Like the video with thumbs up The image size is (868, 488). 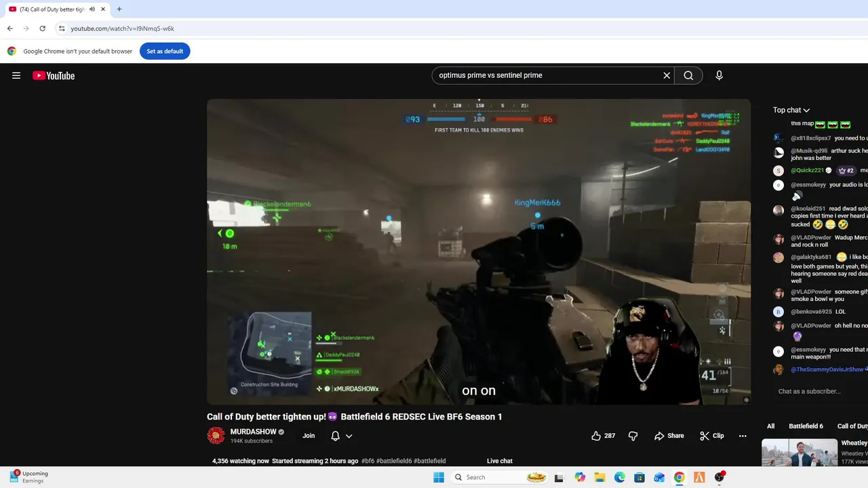point(603,436)
